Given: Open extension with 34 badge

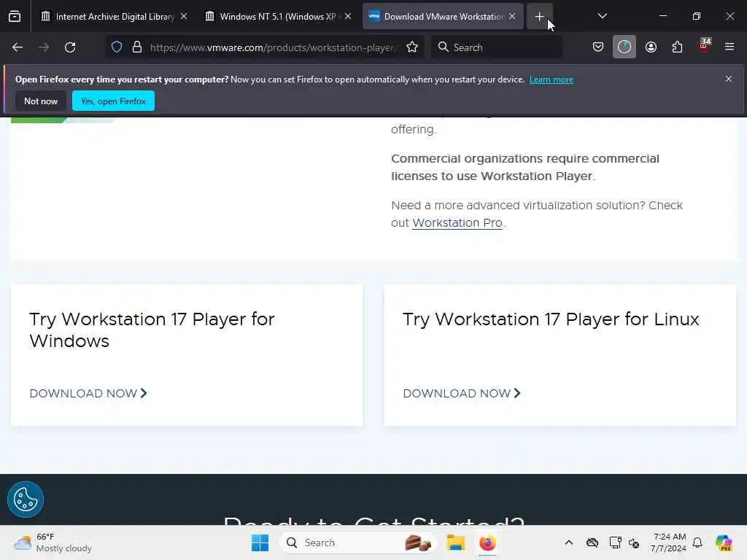Looking at the screenshot, I should pos(704,46).
